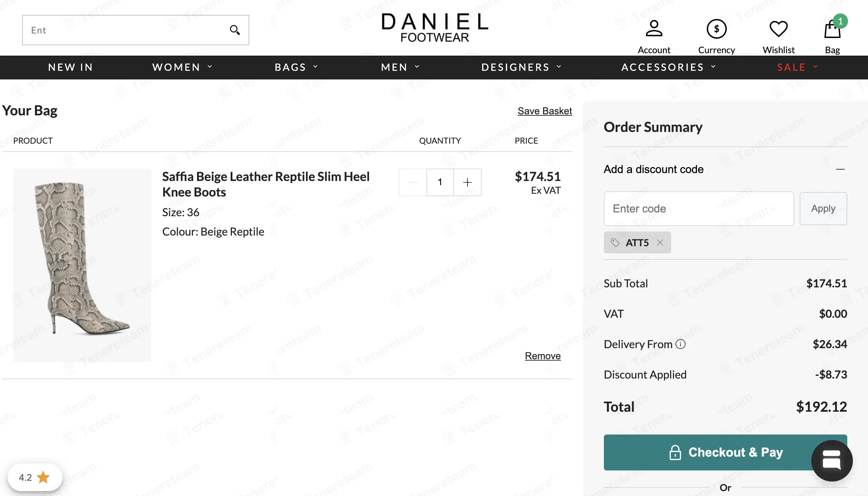Image resolution: width=868 pixels, height=496 pixels.
Task: Collapse the Add a discount code section
Action: click(x=840, y=169)
